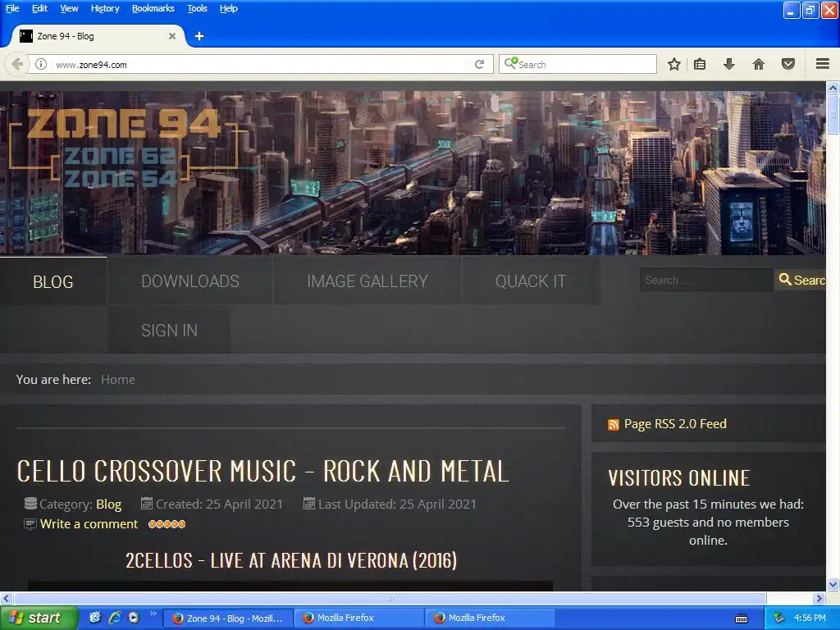Go to BLOG navigation item
The height and width of the screenshot is (630, 840).
[53, 282]
